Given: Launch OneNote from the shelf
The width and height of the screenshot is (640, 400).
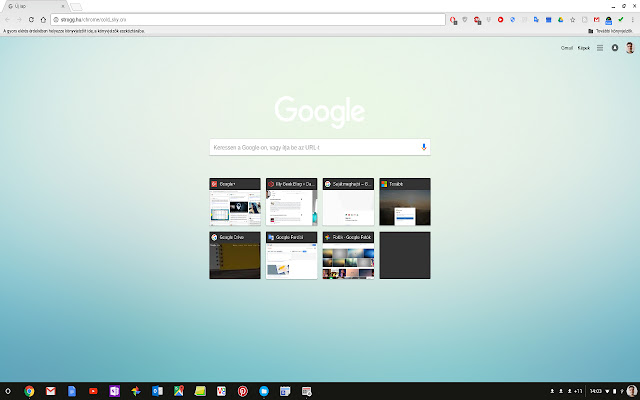Looking at the screenshot, I should [115, 391].
